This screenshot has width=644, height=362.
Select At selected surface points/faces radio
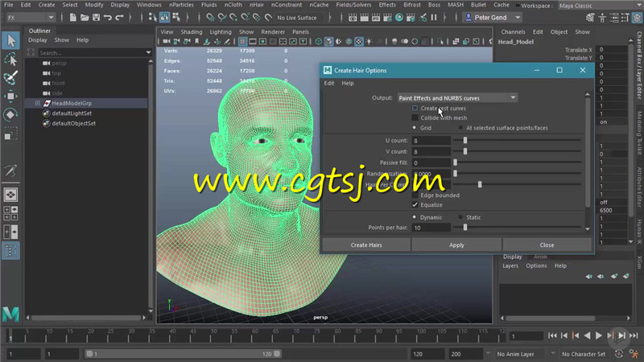click(460, 128)
